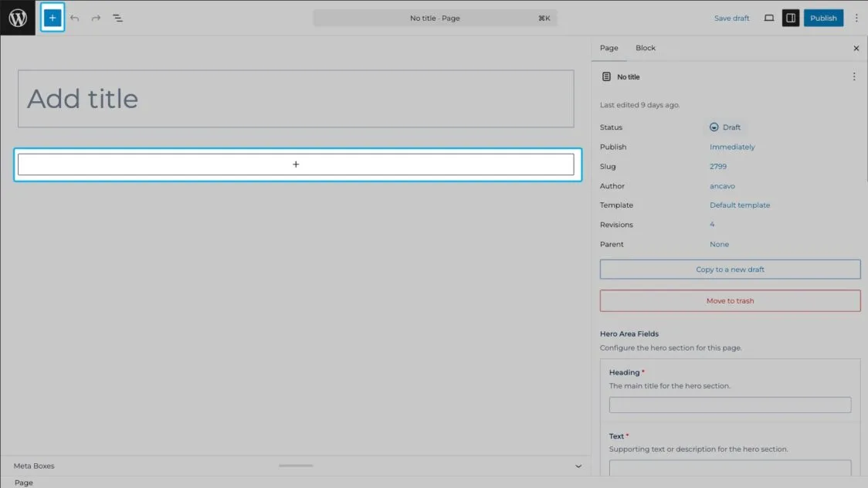Toggle the Settings sidebar panel icon
Screen dimensions: 868x488
click(x=791, y=18)
